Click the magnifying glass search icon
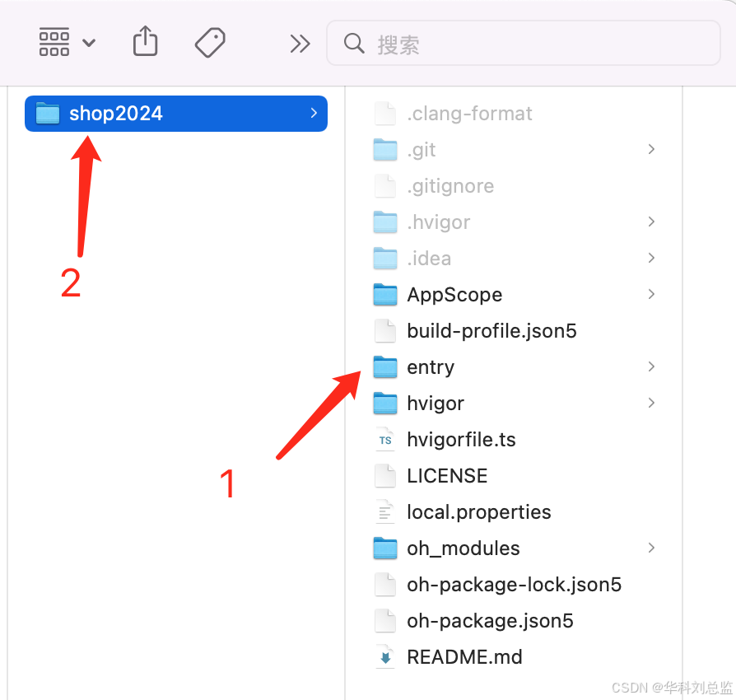Image resolution: width=736 pixels, height=700 pixels. [354, 44]
